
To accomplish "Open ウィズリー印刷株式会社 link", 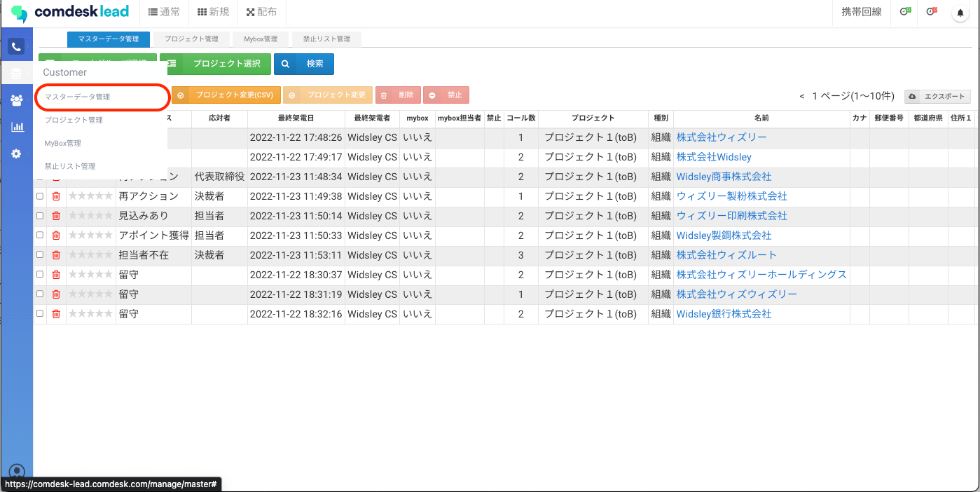I will pos(731,216).
